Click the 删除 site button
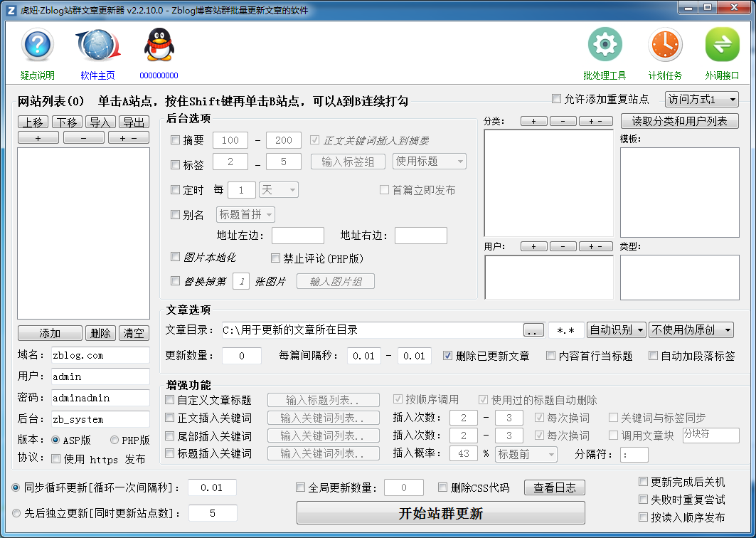The width and height of the screenshot is (756, 538). point(101,333)
